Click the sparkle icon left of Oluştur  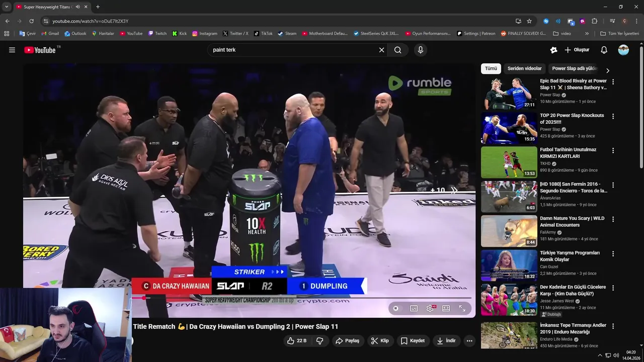(x=553, y=50)
